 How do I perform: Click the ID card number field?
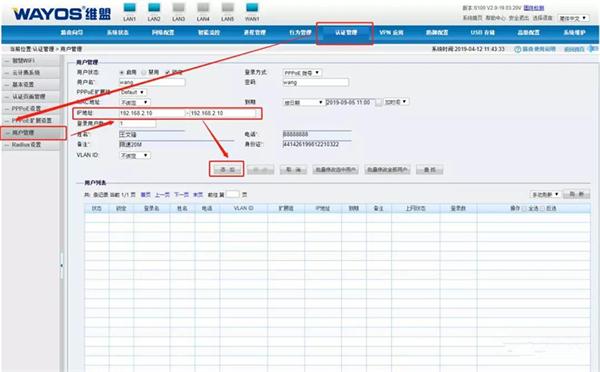317,144
